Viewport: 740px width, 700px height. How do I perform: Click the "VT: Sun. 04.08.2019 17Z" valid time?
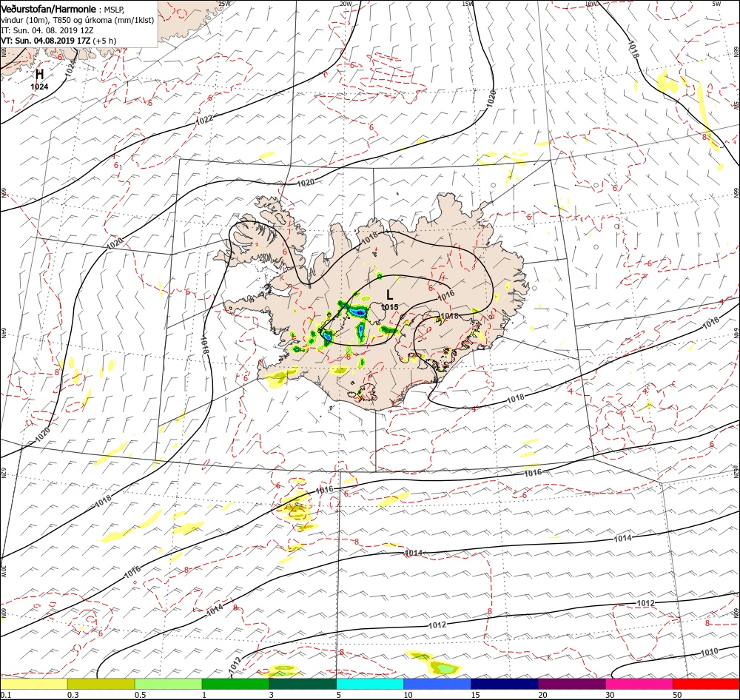45,41
